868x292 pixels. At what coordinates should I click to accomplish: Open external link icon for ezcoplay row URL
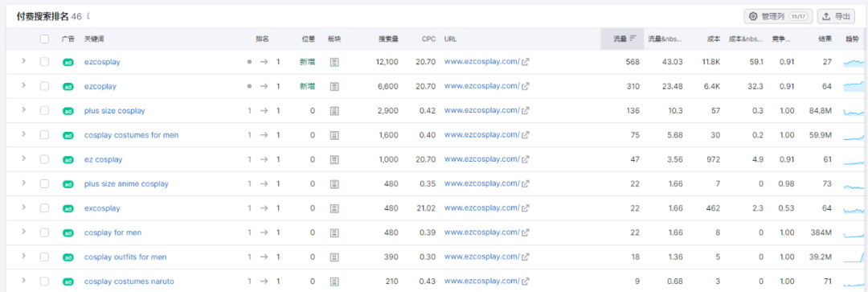[x=526, y=86]
